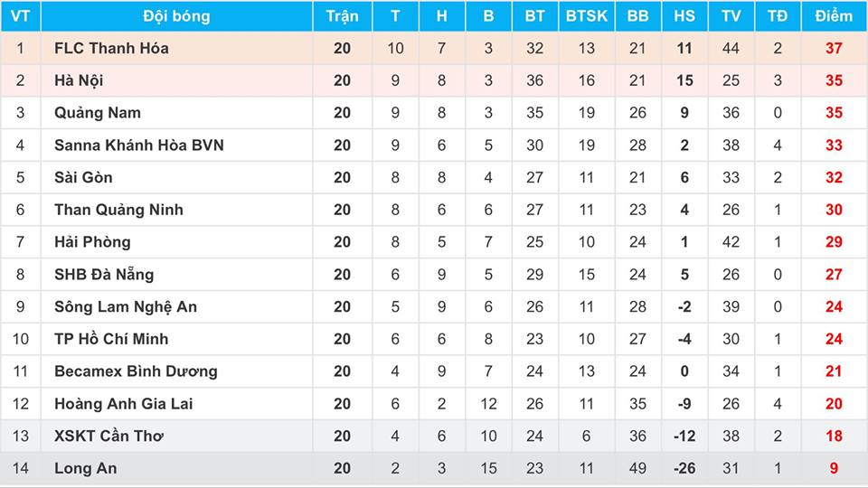
Task: Select the "BTSK" column header
Action: pyautogui.click(x=587, y=16)
